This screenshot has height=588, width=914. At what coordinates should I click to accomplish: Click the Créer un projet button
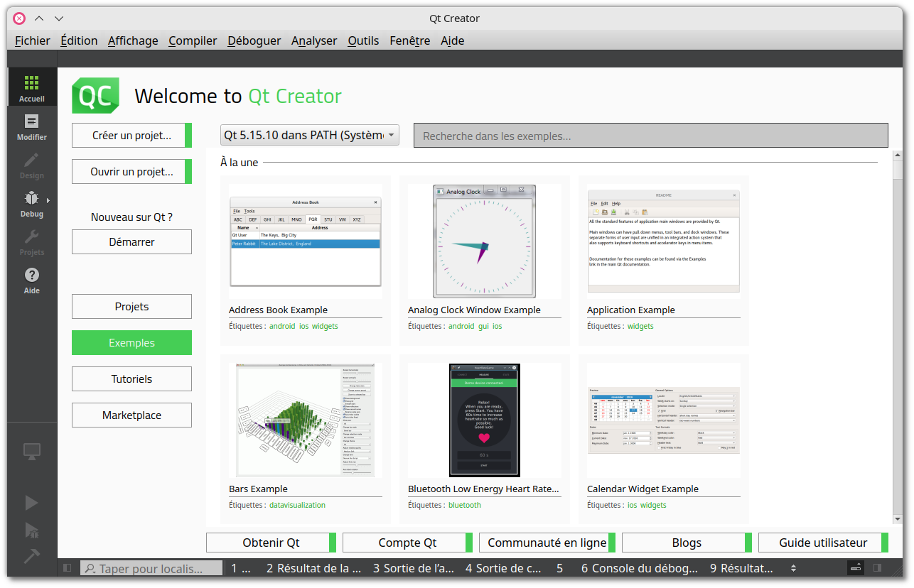131,135
